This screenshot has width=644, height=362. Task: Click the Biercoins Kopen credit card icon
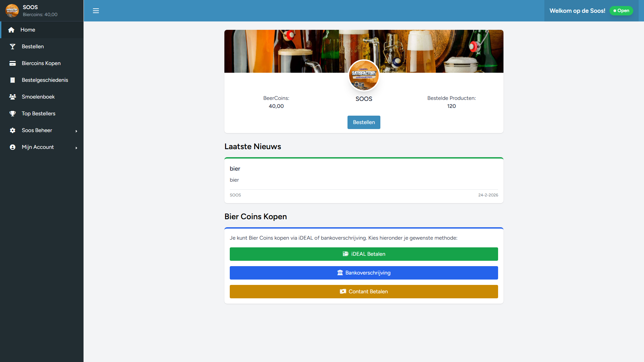(12, 63)
